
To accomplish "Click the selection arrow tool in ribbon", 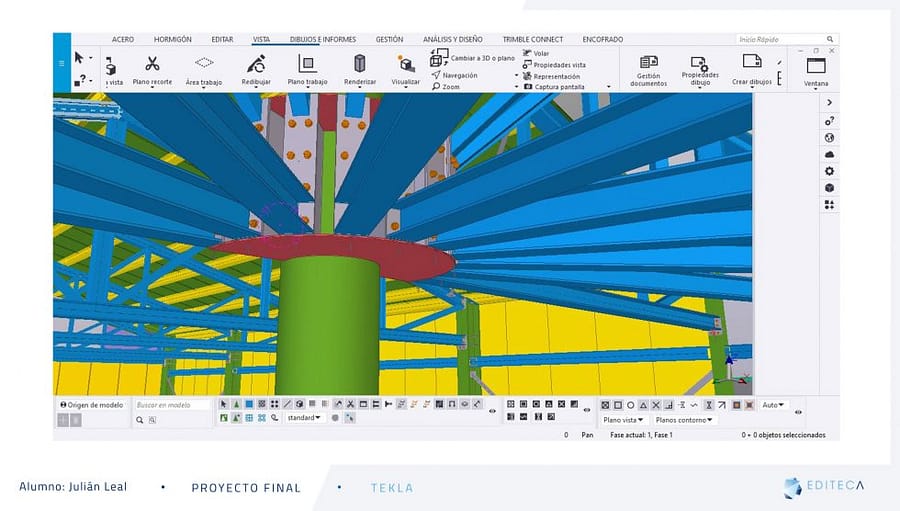I will tap(79, 57).
